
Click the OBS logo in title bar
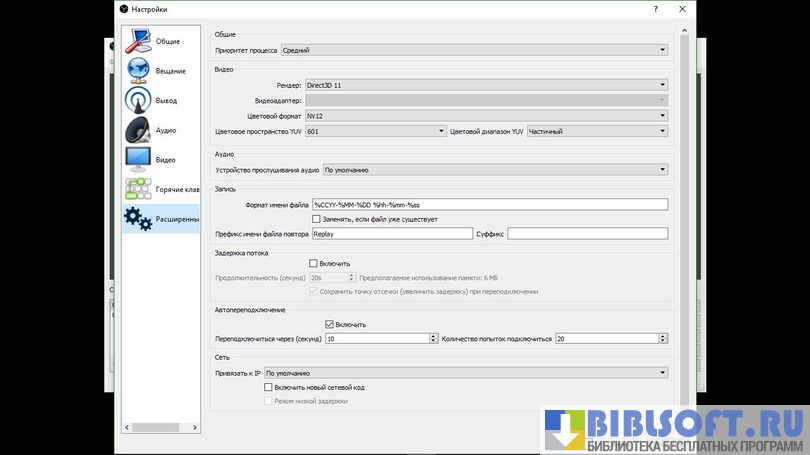point(123,9)
